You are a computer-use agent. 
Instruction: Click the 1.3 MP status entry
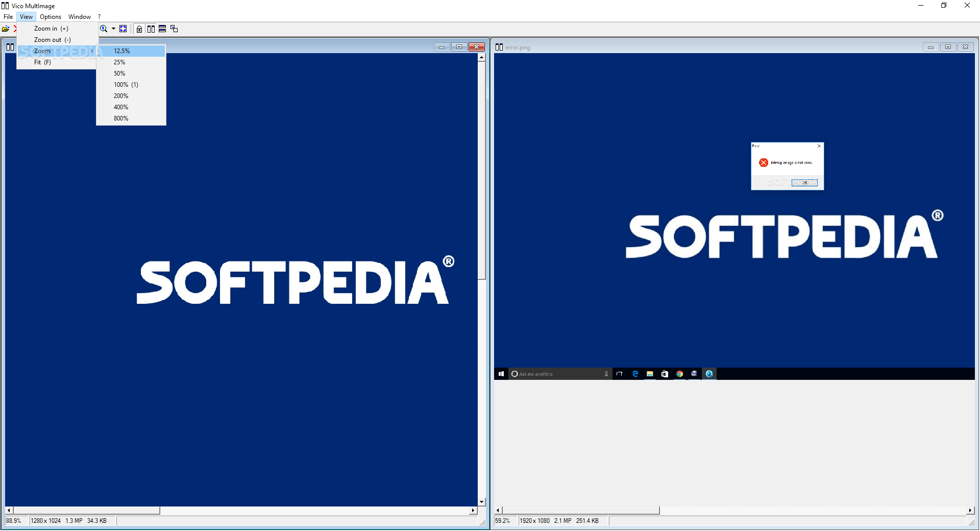[x=74, y=521]
